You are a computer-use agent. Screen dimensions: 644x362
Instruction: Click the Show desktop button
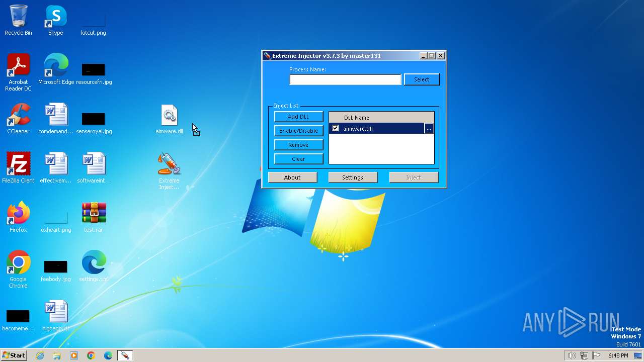pos(639,355)
